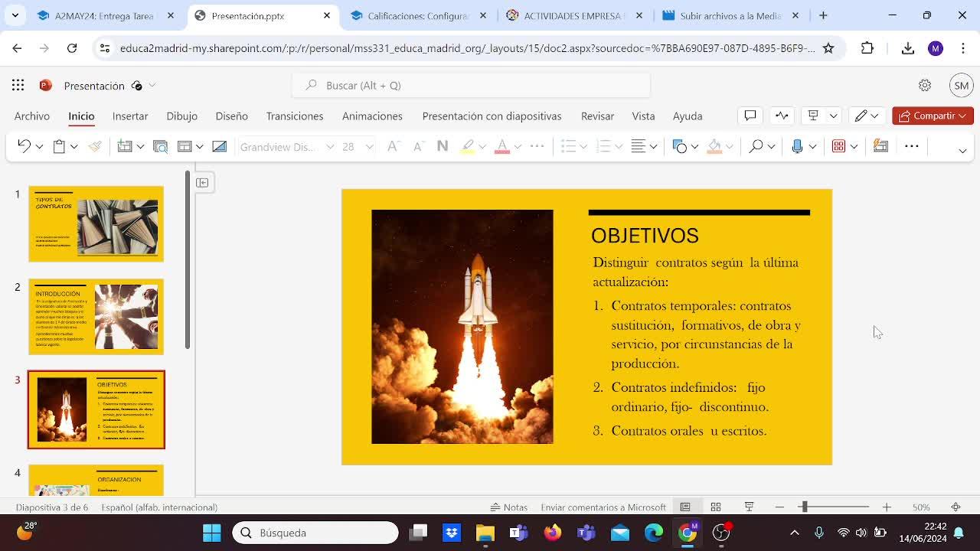Viewport: 980px width, 551px height.
Task: Decrease font size with the smaller A icon
Action: [x=418, y=146]
